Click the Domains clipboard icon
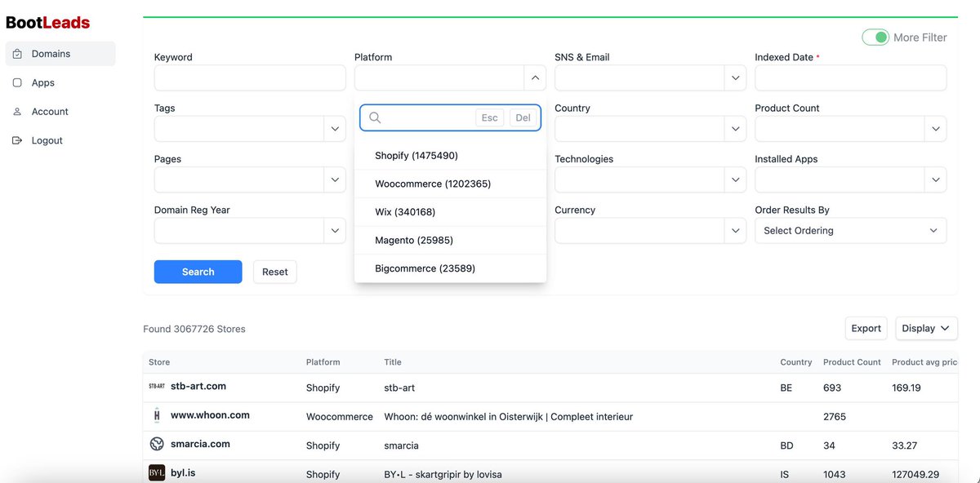The width and height of the screenshot is (980, 483). click(x=18, y=54)
